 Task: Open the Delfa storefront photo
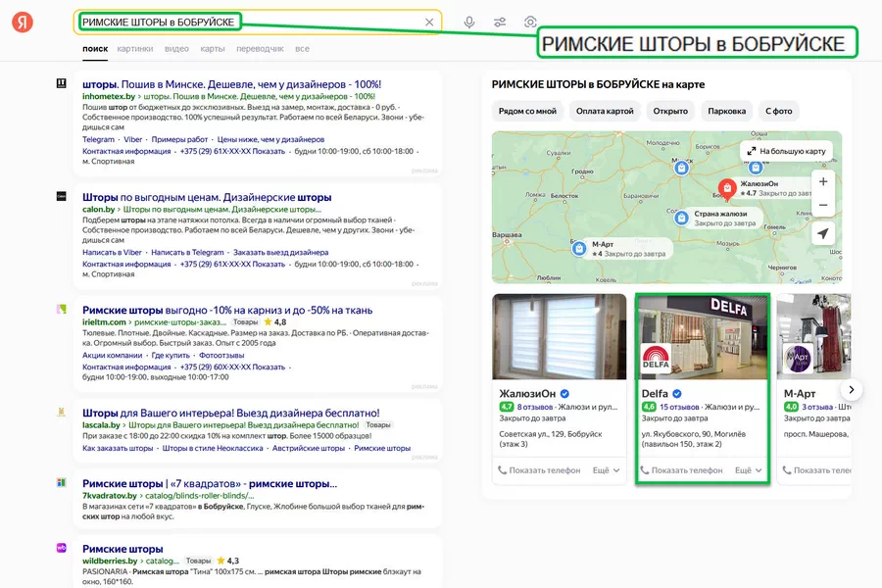(x=703, y=336)
